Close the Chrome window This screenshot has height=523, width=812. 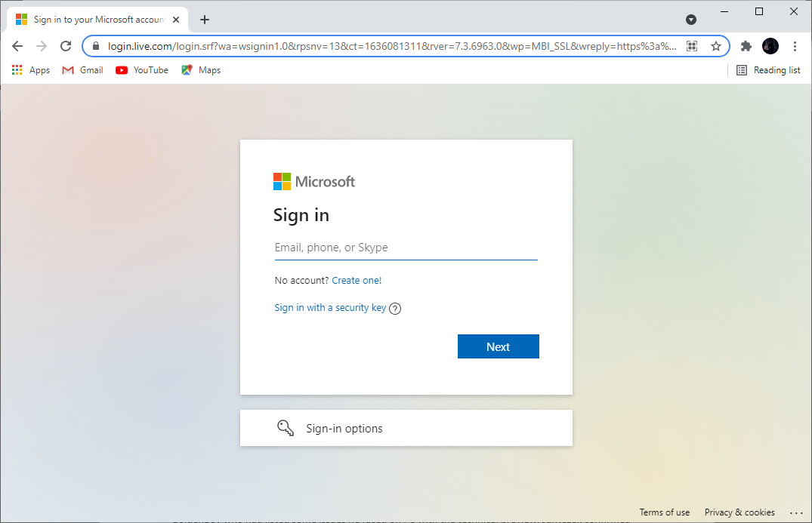(x=793, y=11)
